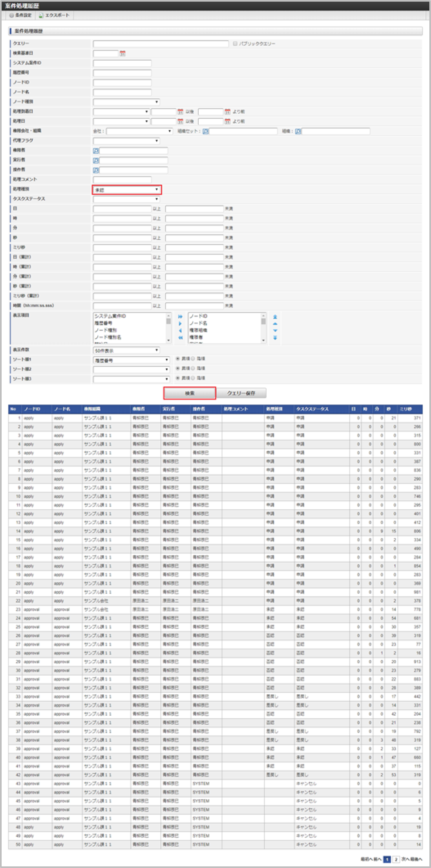
Task: Click エクスポート in the toolbar
Action: click(x=54, y=15)
